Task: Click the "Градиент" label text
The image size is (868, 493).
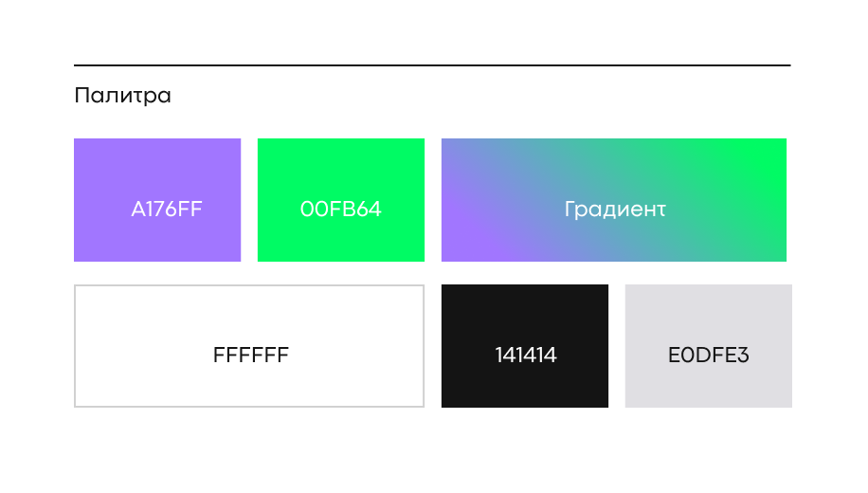Action: tap(614, 210)
